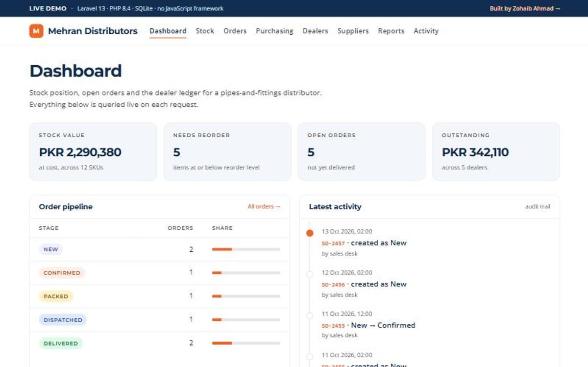This screenshot has width=588, height=367.
Task: Select the Dashboard nav tab
Action: coord(168,31)
